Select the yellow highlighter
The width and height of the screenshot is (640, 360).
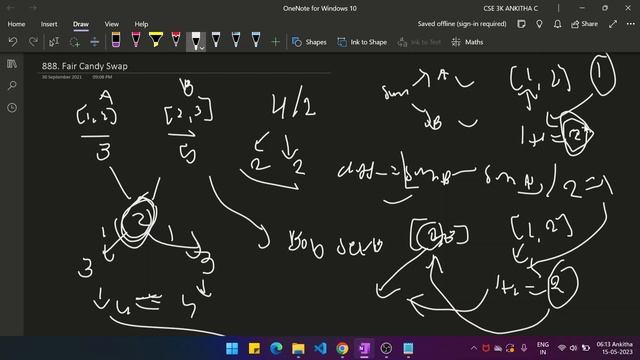click(156, 40)
